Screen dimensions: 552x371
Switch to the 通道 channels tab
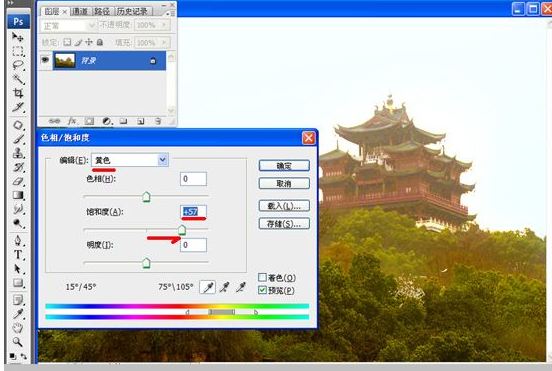click(80, 11)
